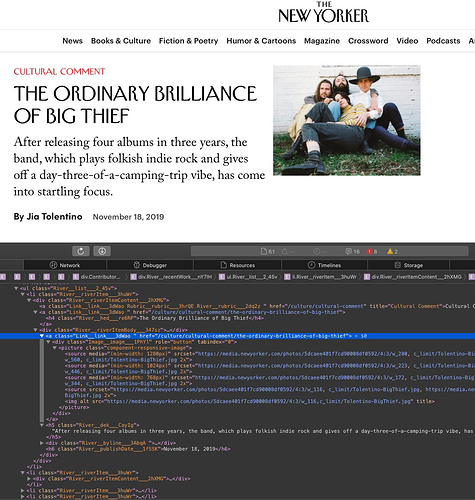Click the resource count document icon
475x500 pixels.
264,251
